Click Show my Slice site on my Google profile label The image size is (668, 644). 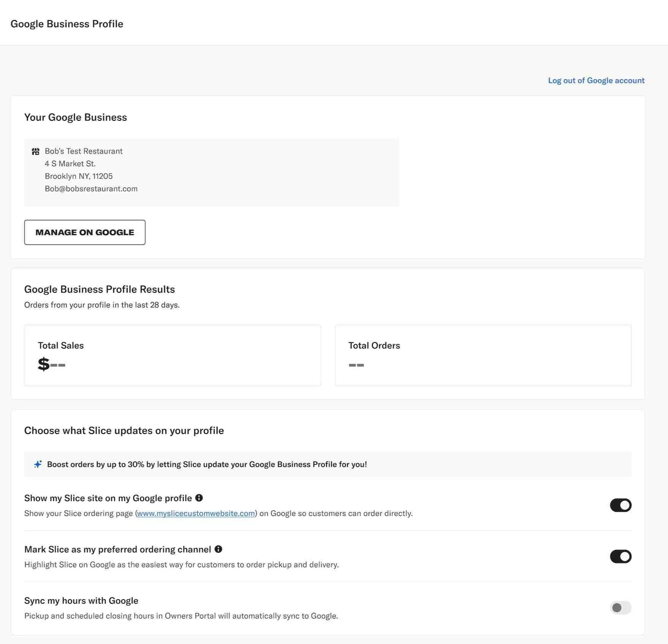108,498
